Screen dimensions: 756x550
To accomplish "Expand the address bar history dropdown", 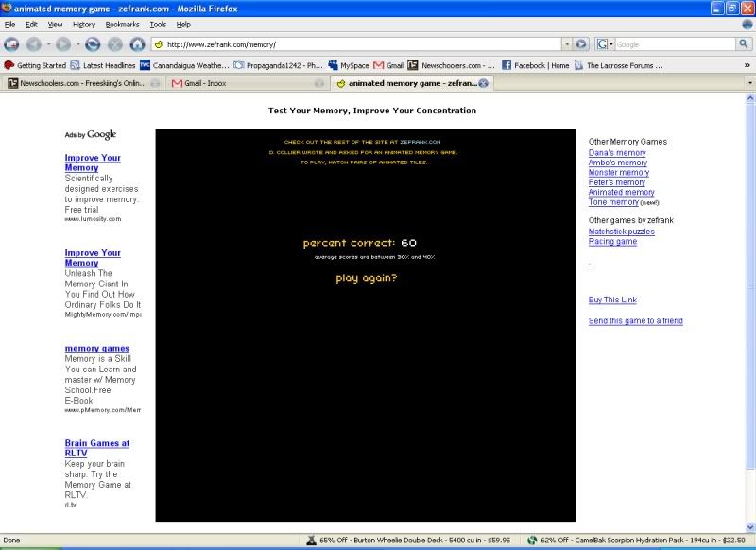I will click(x=567, y=44).
